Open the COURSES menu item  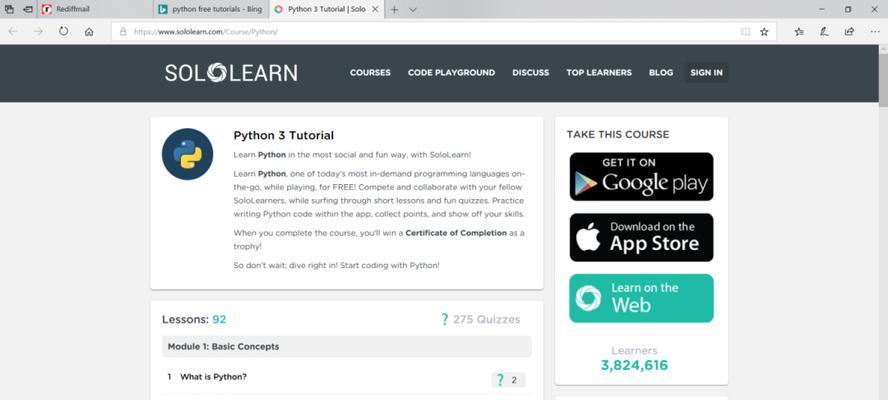370,73
